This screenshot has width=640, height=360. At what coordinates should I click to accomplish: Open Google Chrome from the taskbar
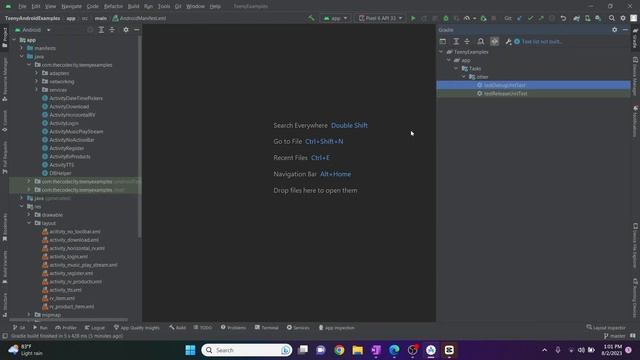(339, 350)
